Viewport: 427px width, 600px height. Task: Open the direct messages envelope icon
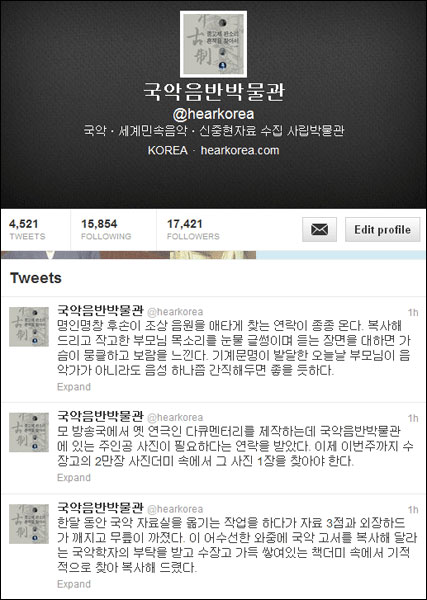click(x=319, y=230)
